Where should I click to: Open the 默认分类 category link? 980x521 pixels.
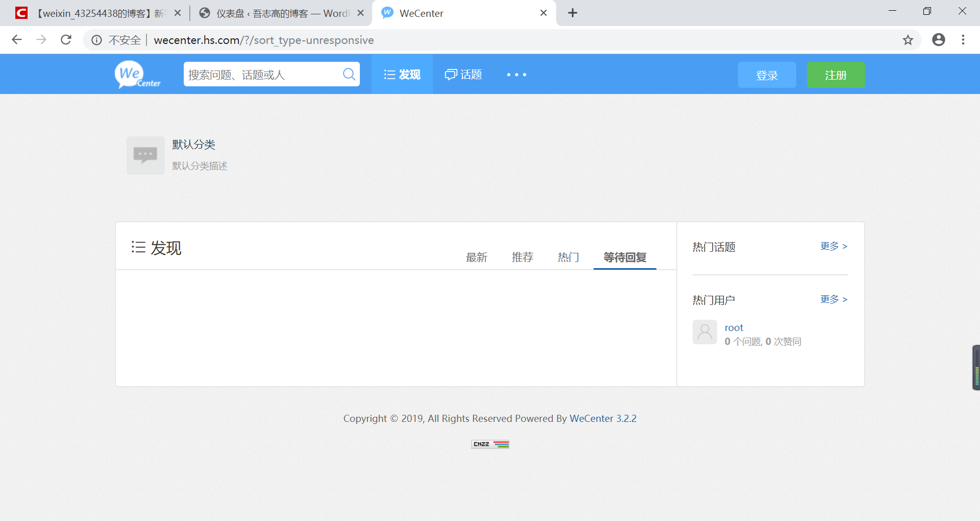point(193,145)
